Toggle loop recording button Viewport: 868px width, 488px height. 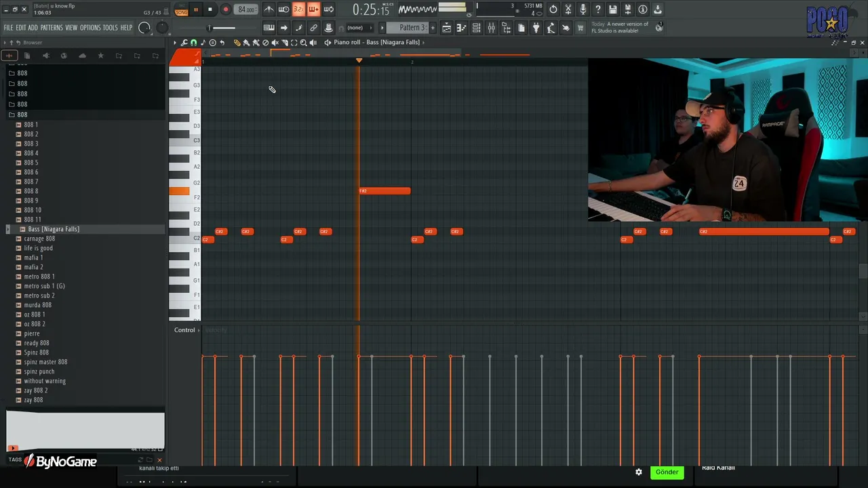[328, 9]
